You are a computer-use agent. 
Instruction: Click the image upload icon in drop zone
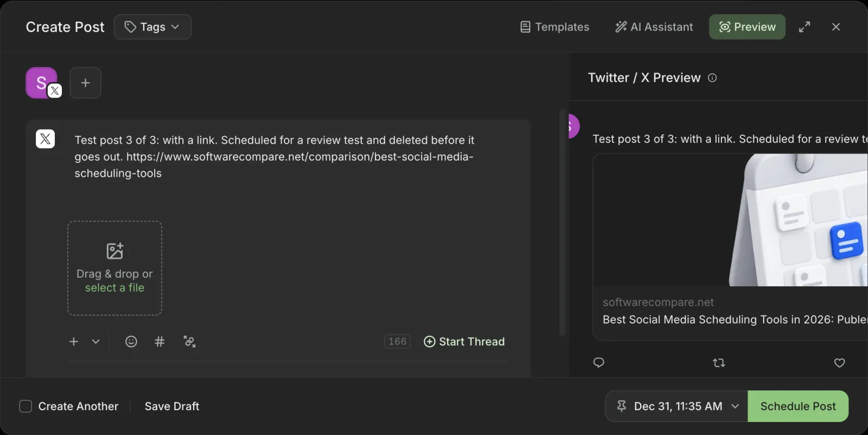click(x=114, y=251)
